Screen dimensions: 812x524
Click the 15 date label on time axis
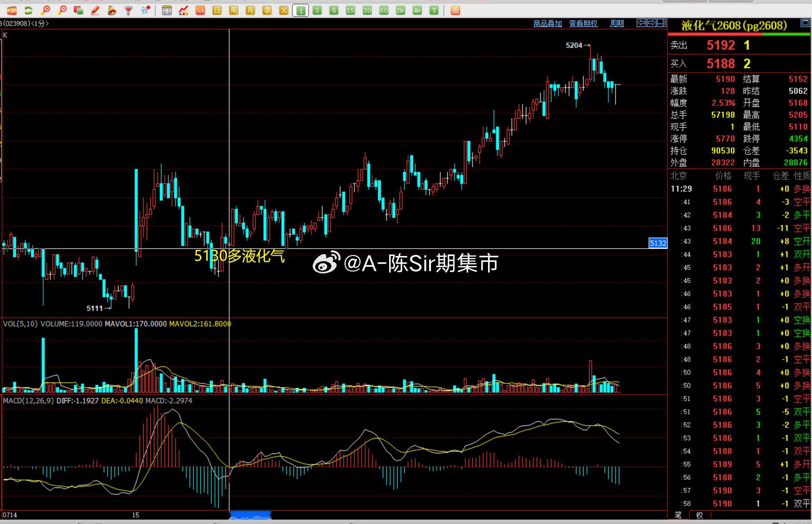[x=136, y=515]
